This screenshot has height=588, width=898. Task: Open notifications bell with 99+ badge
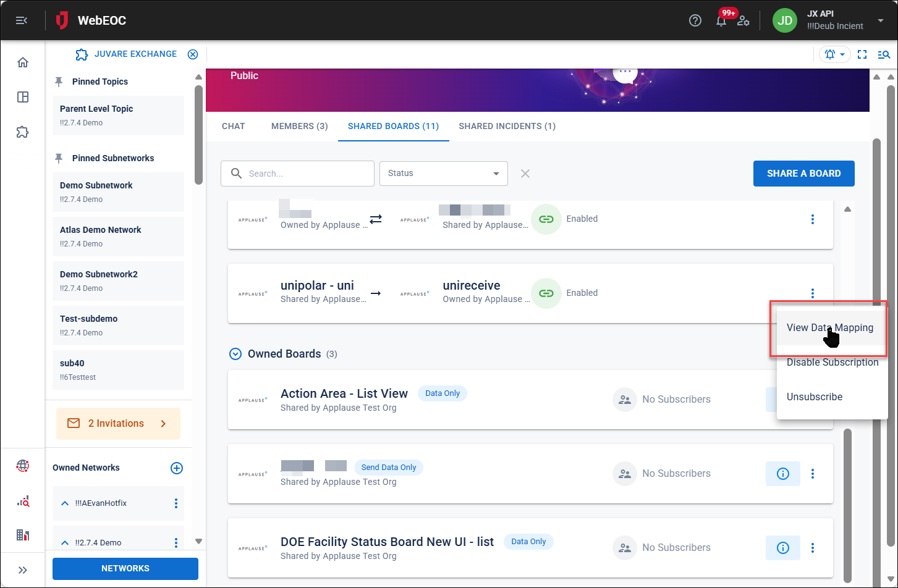click(721, 20)
